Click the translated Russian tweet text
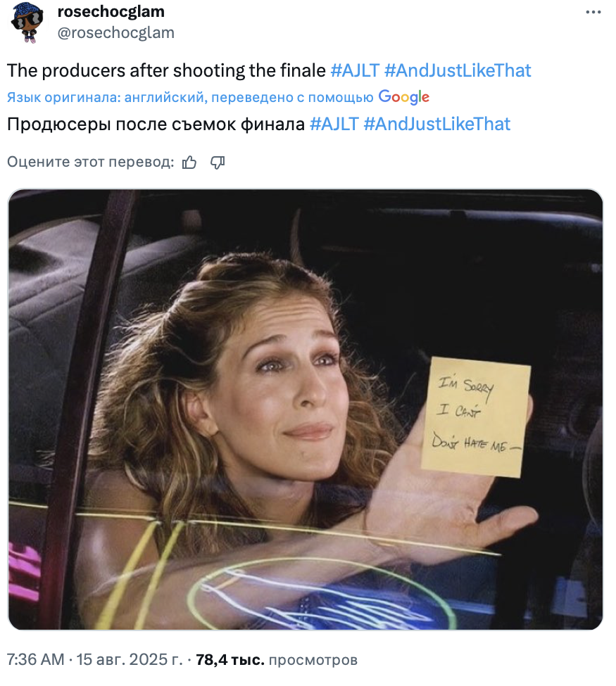This screenshot has height=686, width=616. click(156, 125)
